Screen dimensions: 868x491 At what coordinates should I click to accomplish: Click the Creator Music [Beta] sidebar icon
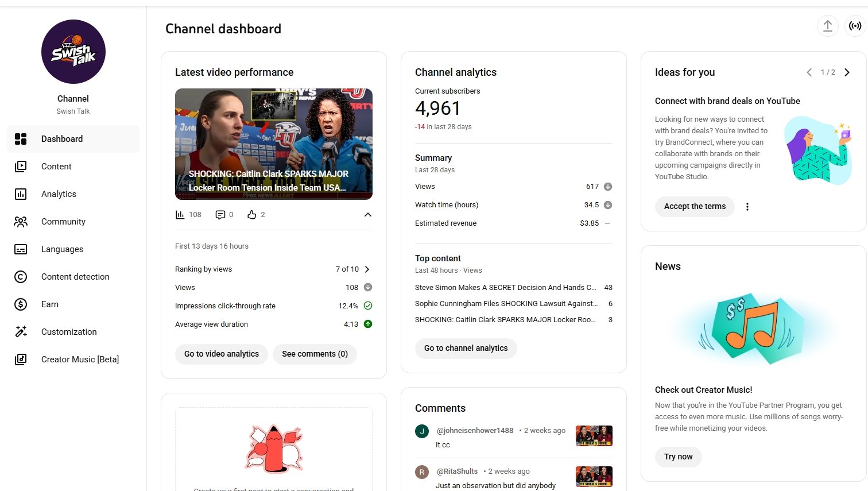(21, 359)
